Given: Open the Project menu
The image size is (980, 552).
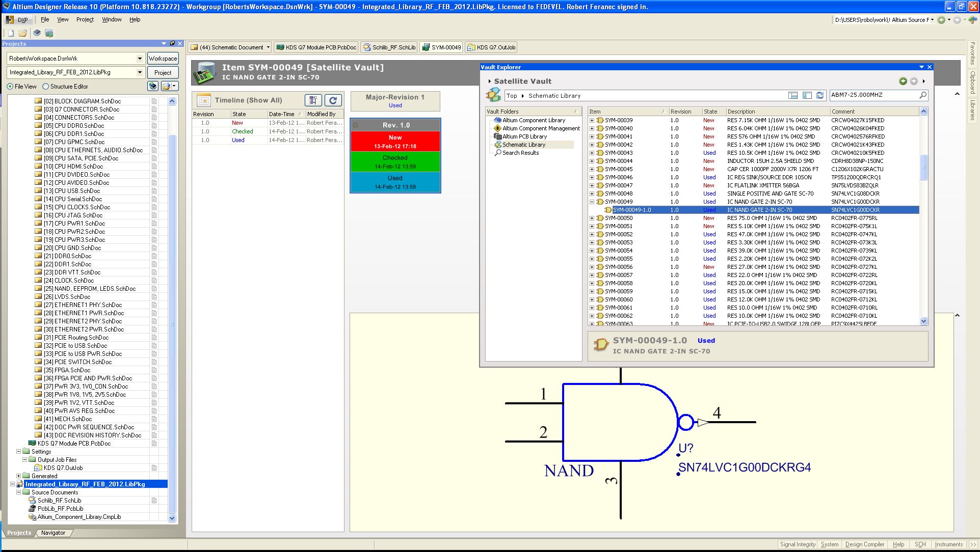Looking at the screenshot, I should 85,19.
